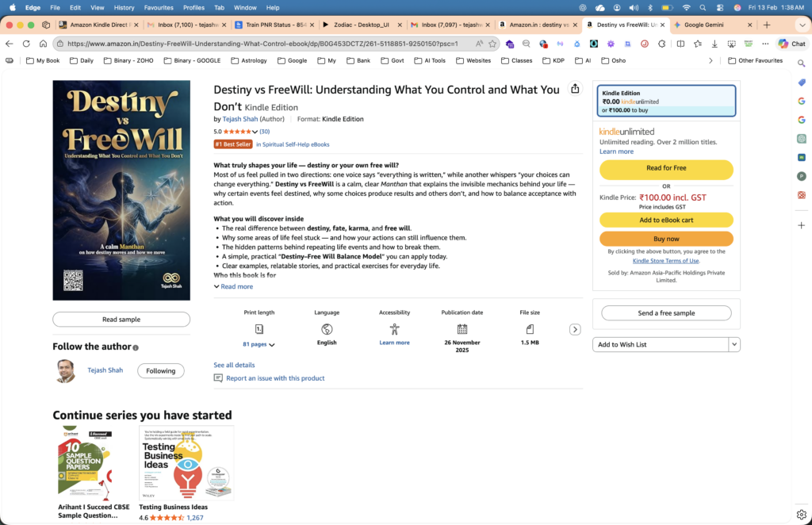Open the Add to Wish List dropdown

click(x=735, y=344)
